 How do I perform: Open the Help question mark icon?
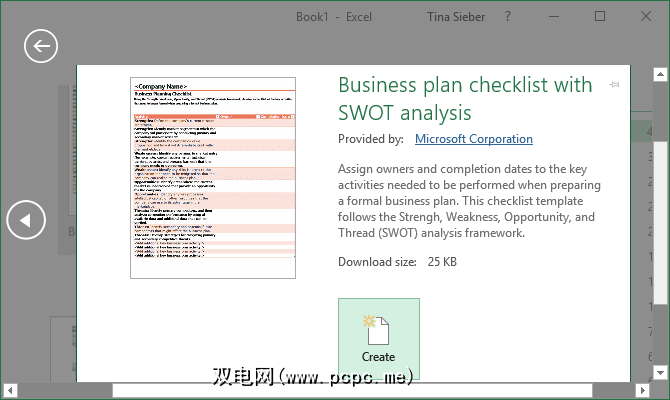[x=507, y=17]
